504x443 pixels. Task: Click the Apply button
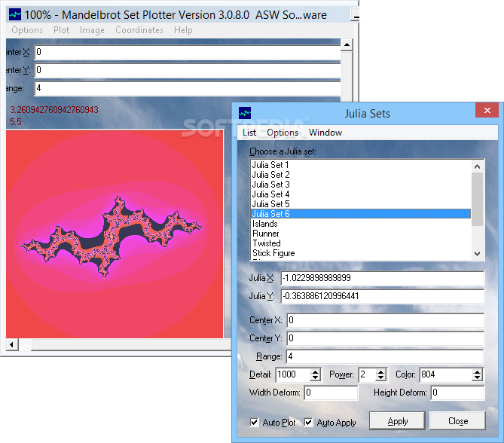[x=397, y=421]
